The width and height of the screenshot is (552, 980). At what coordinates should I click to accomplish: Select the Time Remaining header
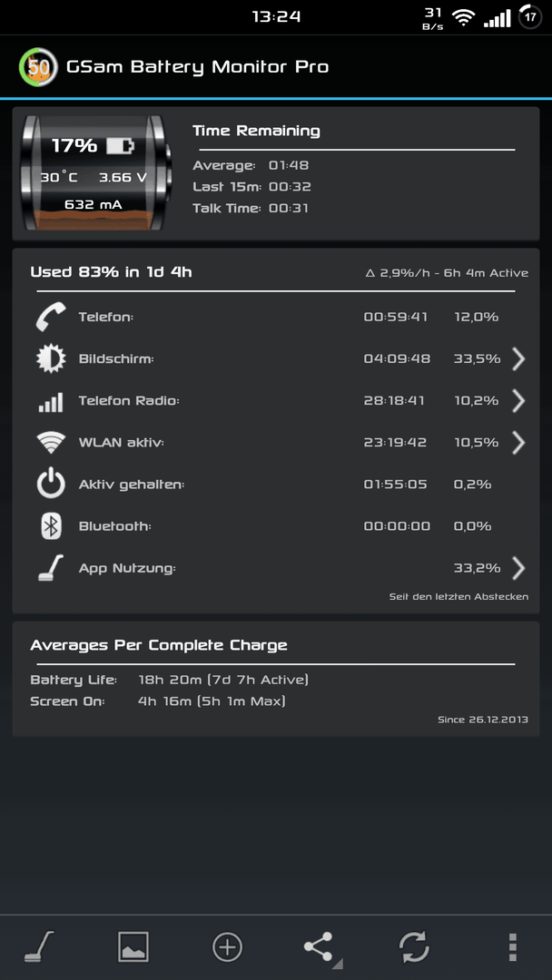pyautogui.click(x=256, y=132)
